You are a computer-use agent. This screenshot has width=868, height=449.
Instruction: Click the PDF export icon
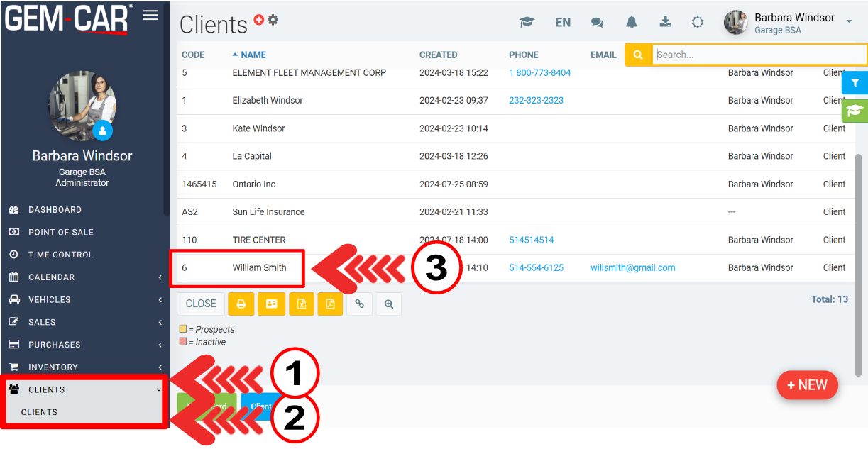(330, 304)
